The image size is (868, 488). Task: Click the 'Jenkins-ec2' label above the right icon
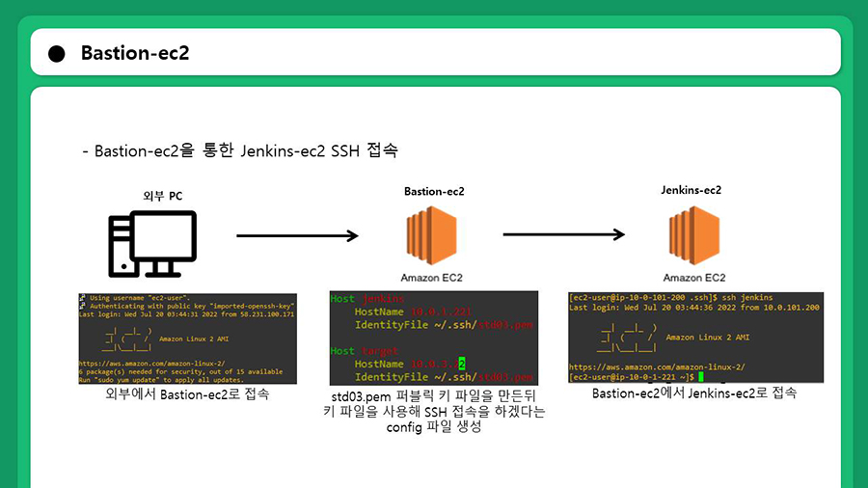(691, 190)
